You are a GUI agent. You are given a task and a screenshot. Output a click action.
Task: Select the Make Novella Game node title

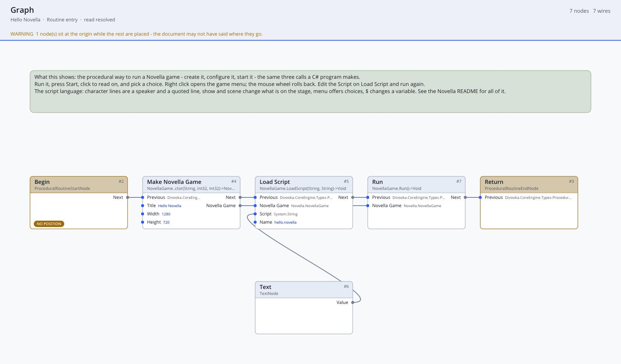click(x=174, y=182)
